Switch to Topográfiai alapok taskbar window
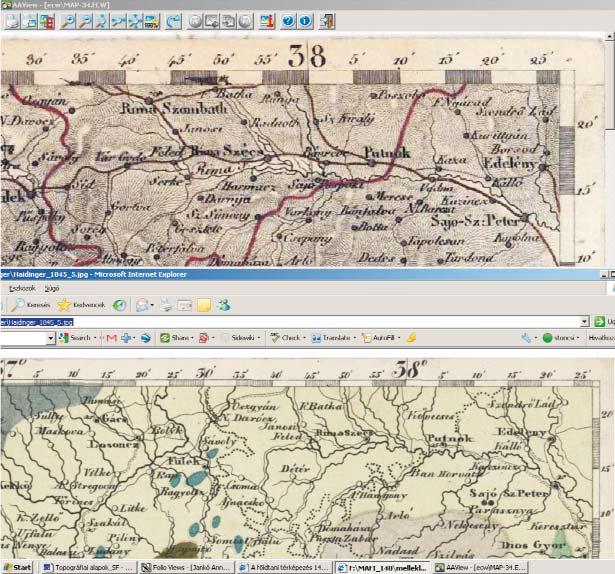The height and width of the screenshot is (574, 615). 88,567
